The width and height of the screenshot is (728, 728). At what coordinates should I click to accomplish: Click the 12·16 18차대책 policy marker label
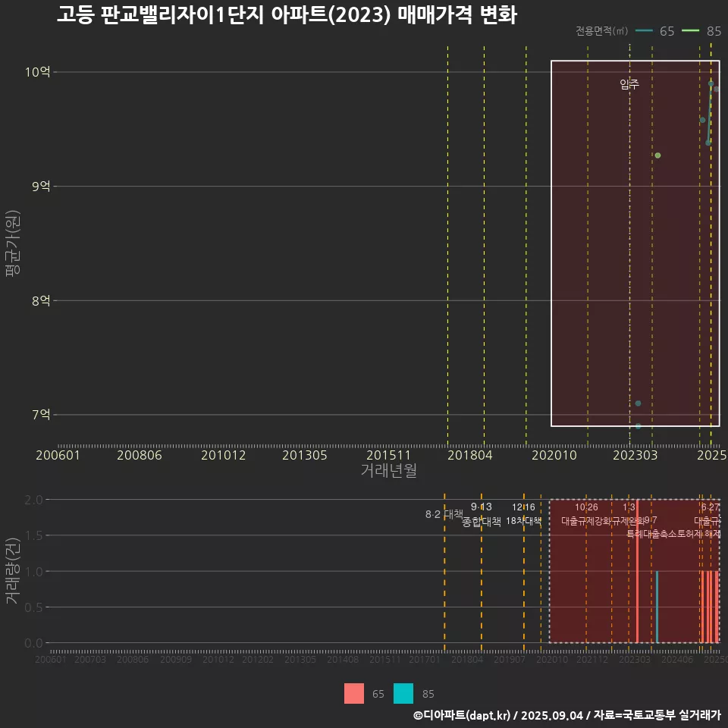point(524,514)
